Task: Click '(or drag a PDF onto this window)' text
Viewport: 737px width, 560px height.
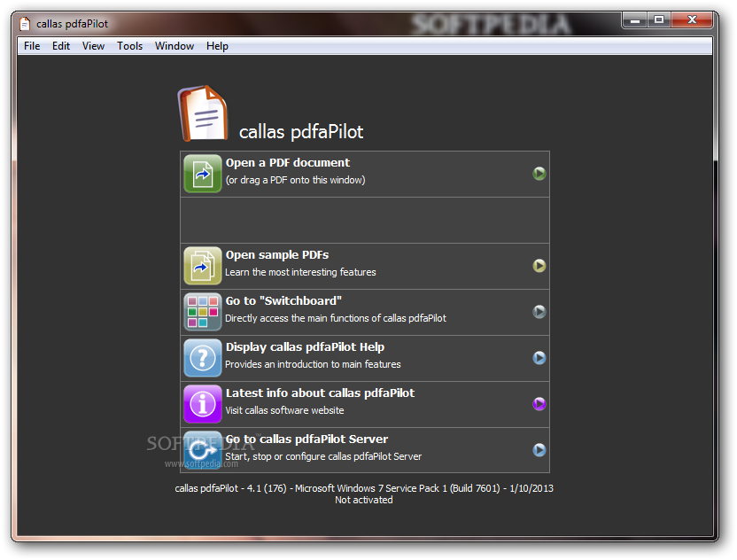Action: click(295, 180)
